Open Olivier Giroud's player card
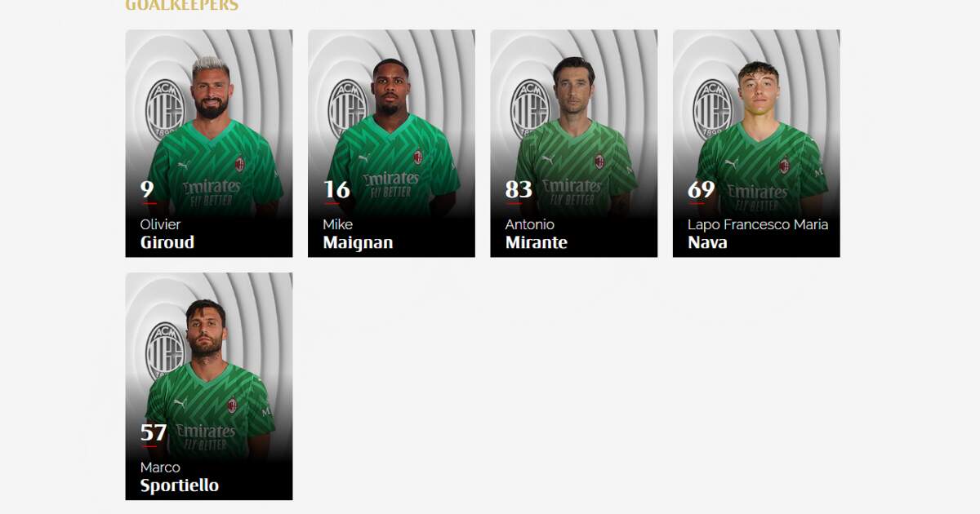 point(209,144)
